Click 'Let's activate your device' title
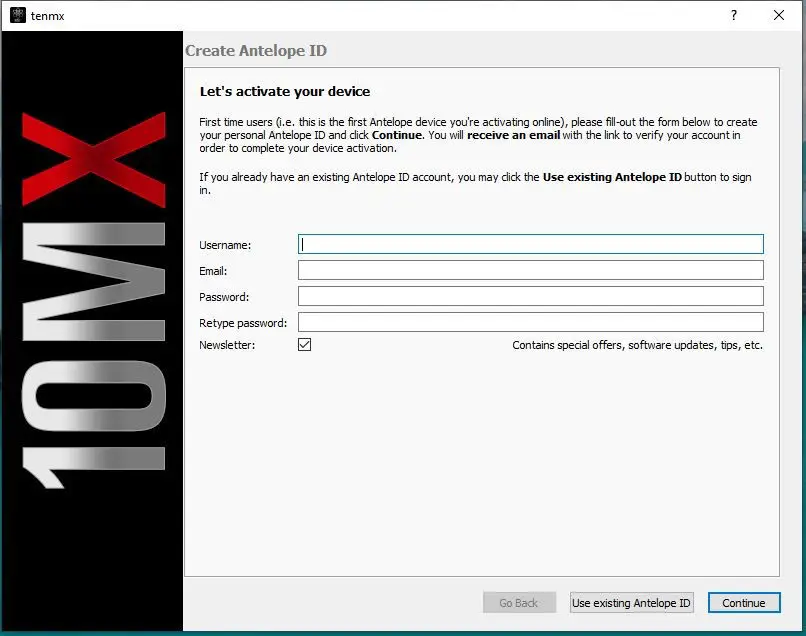The image size is (806, 636). [285, 92]
